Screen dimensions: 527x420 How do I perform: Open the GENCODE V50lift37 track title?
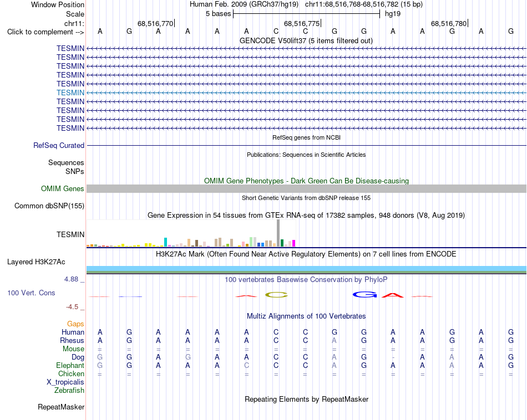coord(306,40)
